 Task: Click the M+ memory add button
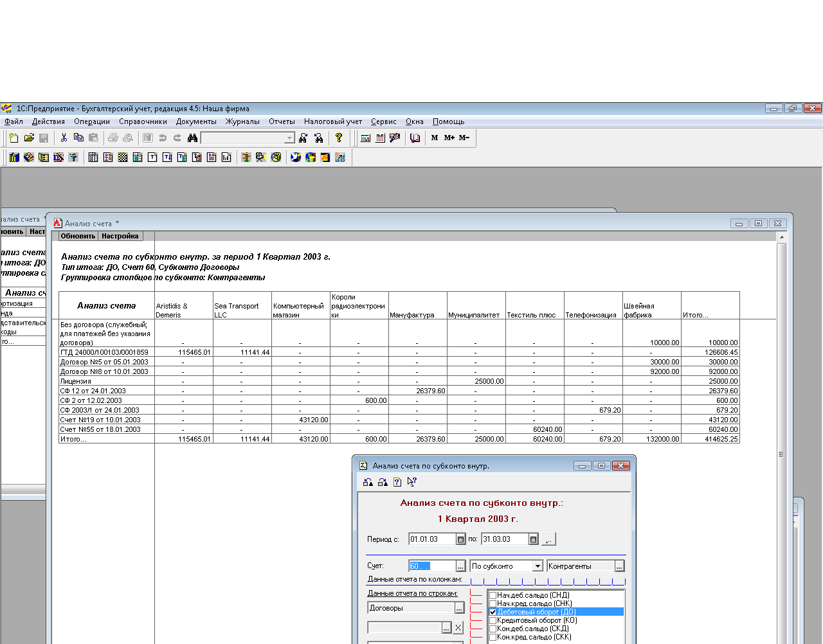449,138
